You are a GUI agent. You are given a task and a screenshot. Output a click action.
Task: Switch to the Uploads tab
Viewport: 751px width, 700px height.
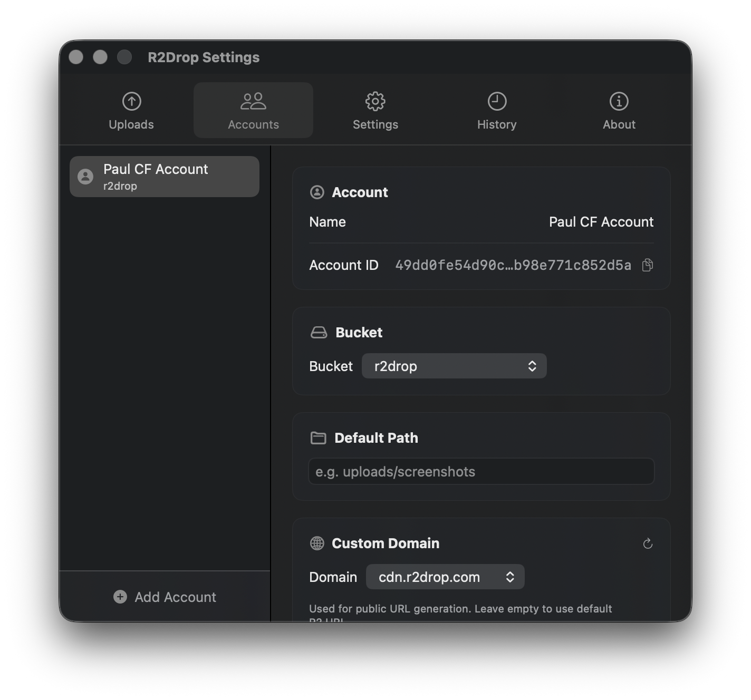tap(131, 111)
